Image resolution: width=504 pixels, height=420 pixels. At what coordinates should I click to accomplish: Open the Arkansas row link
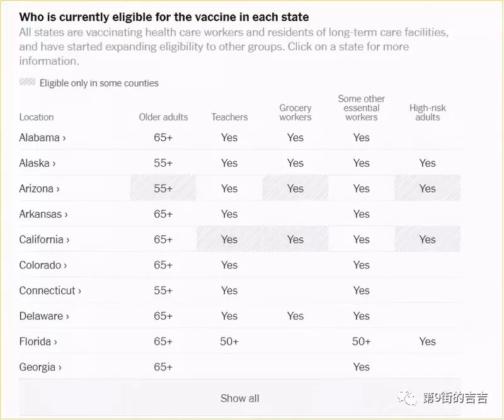[43, 214]
